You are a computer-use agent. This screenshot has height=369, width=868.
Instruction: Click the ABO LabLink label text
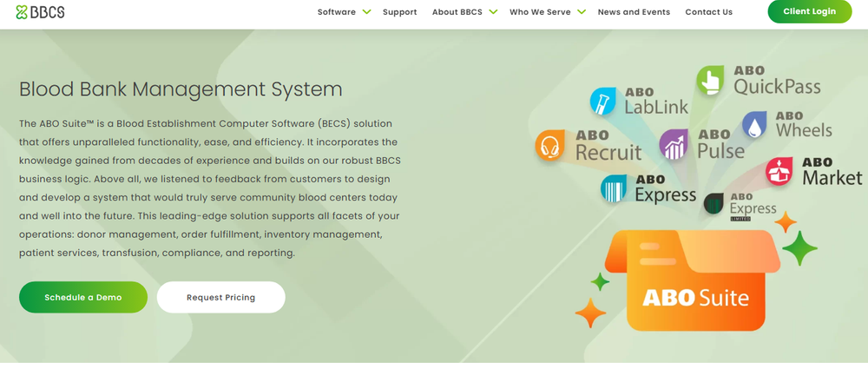656,102
